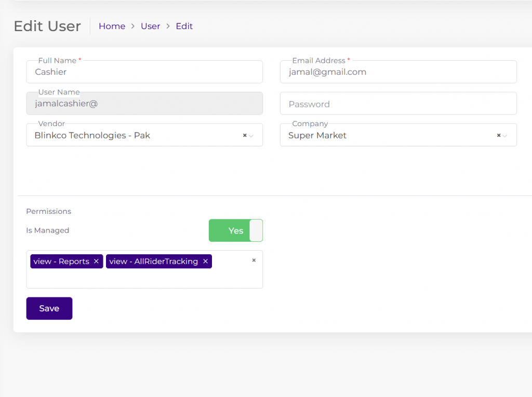This screenshot has width=532, height=397.
Task: Click the Edit User page heading
Action: [47, 26]
